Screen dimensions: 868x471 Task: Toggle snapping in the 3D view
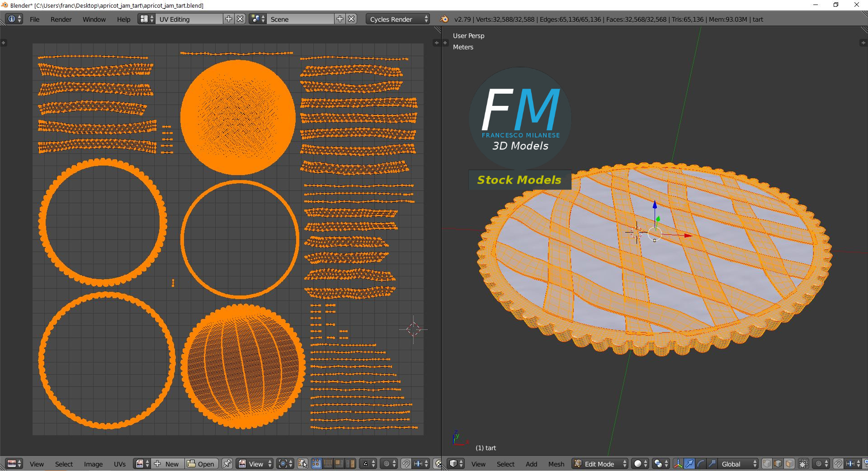click(838, 464)
